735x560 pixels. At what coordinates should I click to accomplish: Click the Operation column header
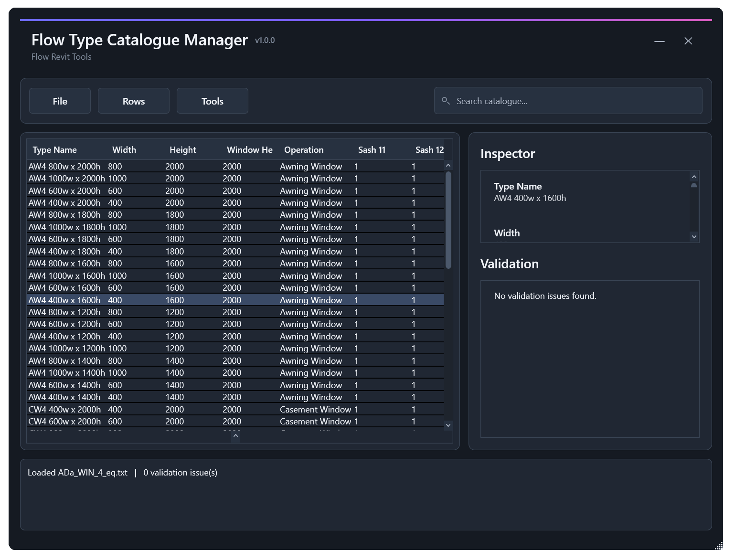tap(316, 150)
